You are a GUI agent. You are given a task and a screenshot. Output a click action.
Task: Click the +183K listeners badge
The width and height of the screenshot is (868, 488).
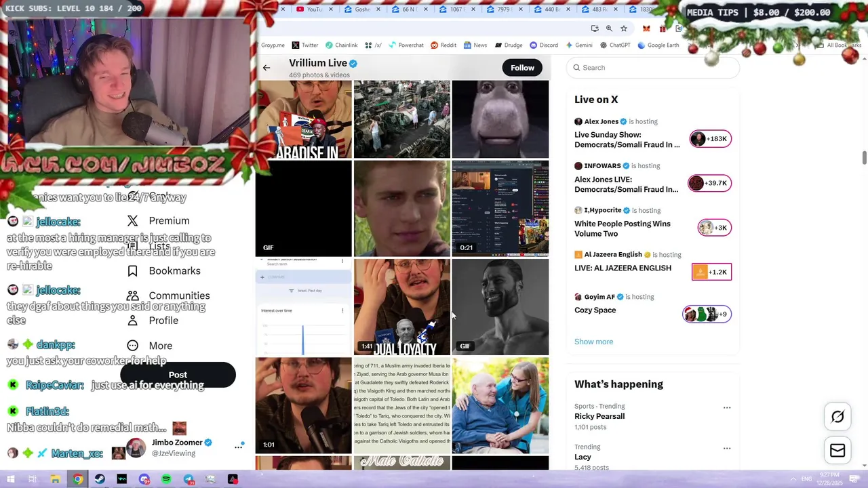[x=710, y=139]
